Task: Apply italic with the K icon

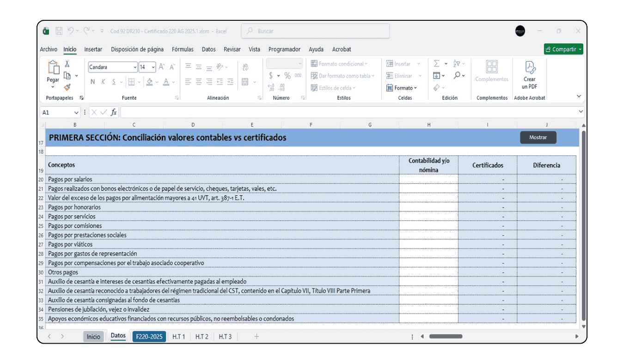Action: [x=104, y=81]
